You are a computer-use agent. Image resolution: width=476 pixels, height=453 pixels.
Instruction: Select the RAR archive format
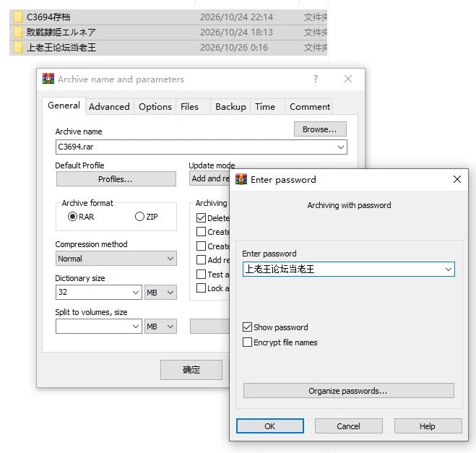pyautogui.click(x=72, y=217)
